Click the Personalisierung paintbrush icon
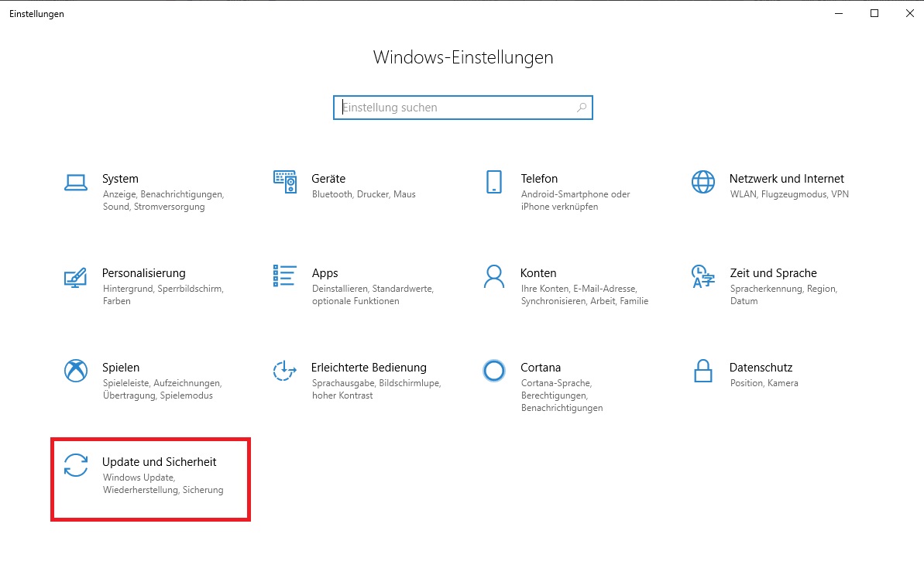 (x=75, y=277)
